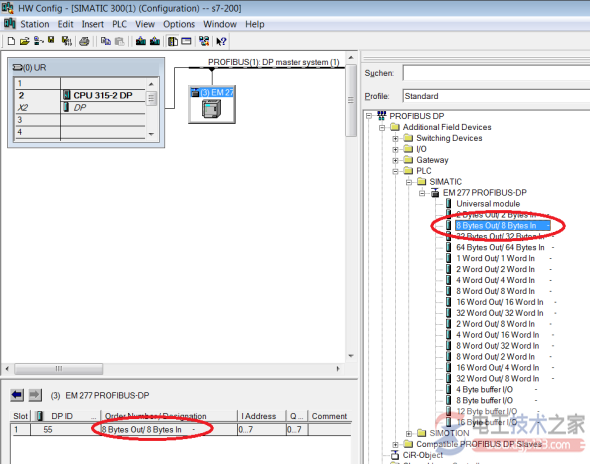Click the Slot column header
Viewport: 590px width, 464px height.
point(20,416)
